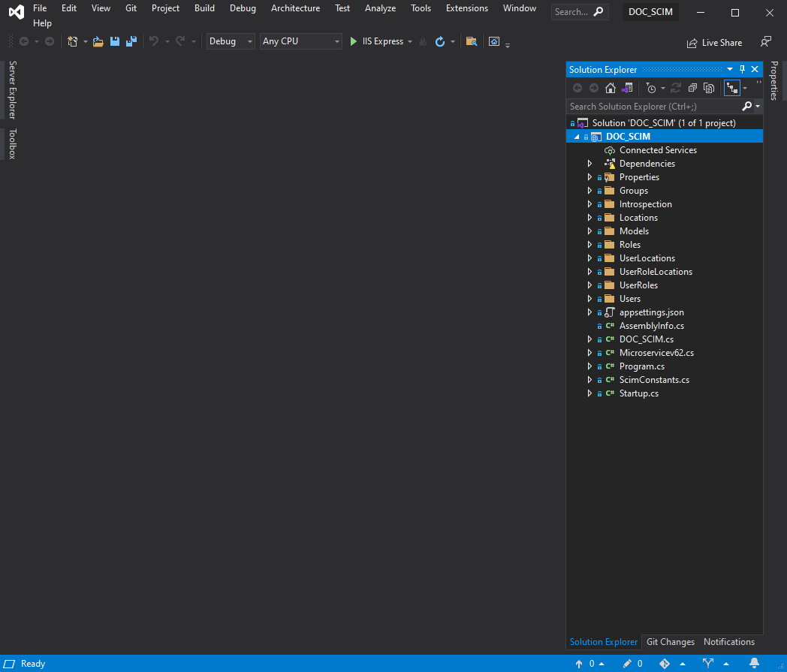The width and height of the screenshot is (787, 672).
Task: Start a Live Share session
Action: point(714,43)
